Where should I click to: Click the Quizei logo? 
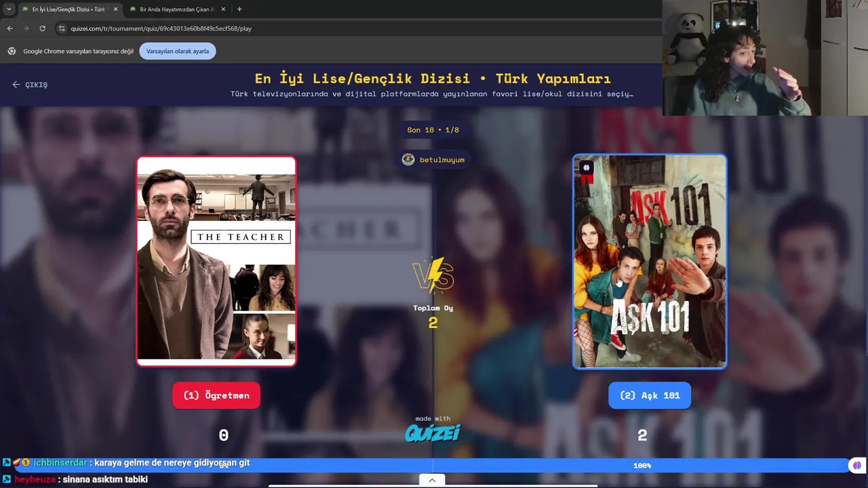click(433, 432)
